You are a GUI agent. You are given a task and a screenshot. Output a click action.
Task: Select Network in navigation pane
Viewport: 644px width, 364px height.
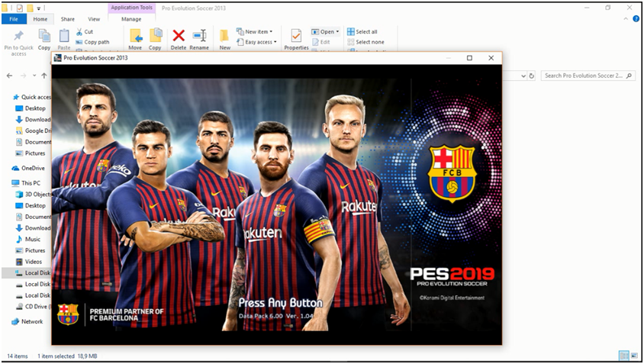coord(27,322)
